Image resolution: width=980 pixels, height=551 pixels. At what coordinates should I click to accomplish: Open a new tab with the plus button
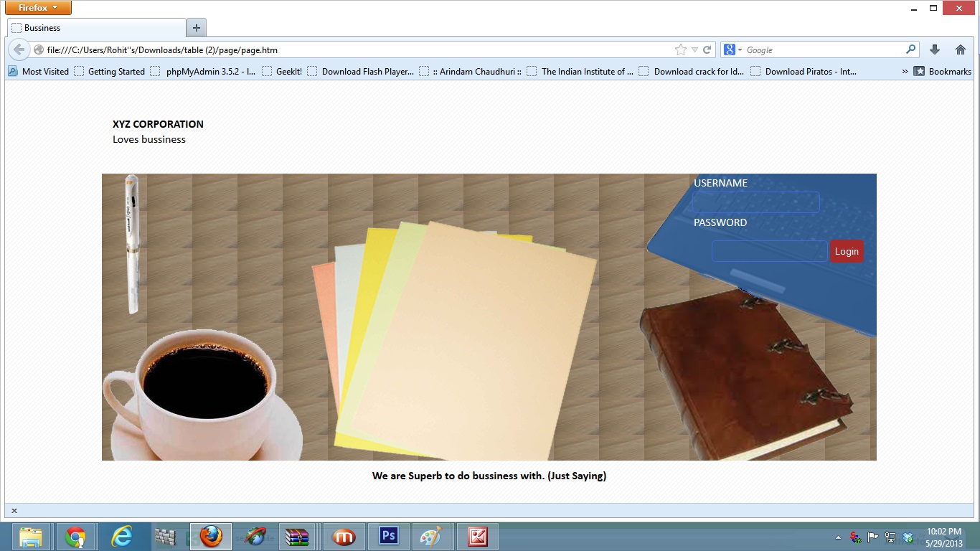(x=196, y=28)
